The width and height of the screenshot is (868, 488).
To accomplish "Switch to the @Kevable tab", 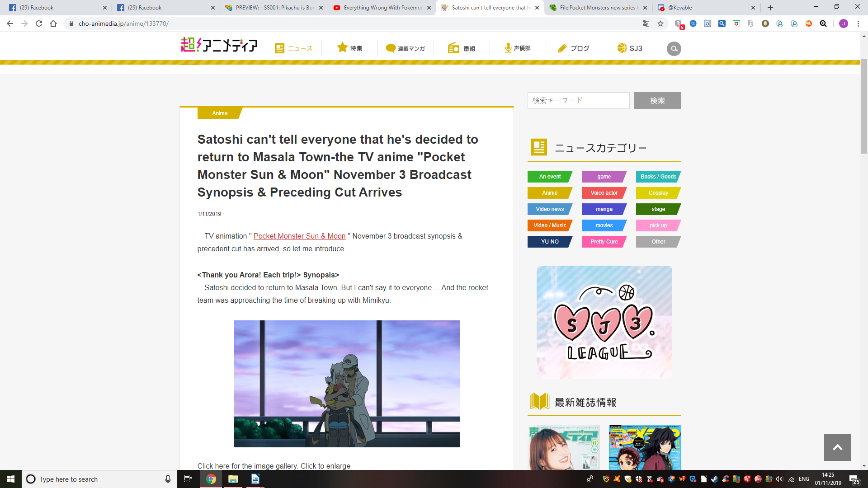I will [707, 8].
